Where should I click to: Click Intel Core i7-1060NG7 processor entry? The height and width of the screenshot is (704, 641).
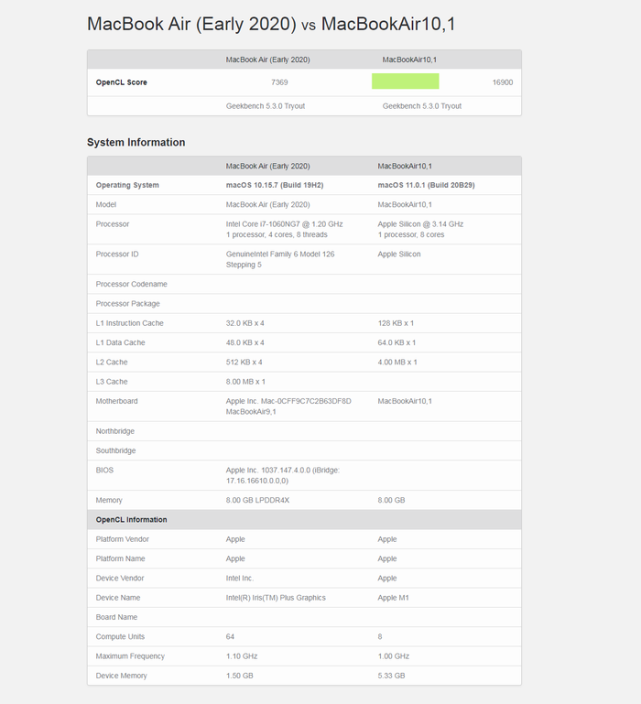coord(284,224)
